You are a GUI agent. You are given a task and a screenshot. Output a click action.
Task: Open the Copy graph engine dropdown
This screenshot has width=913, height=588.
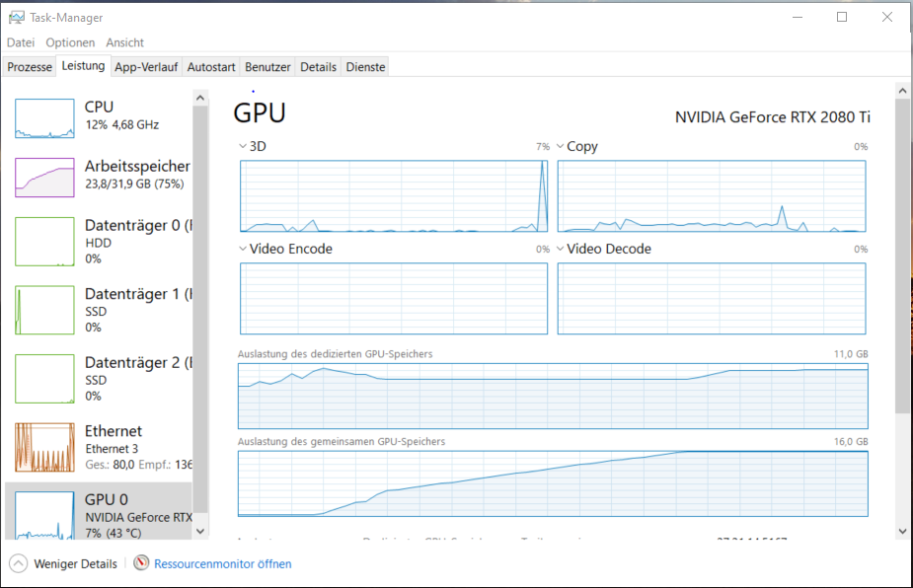pos(561,146)
